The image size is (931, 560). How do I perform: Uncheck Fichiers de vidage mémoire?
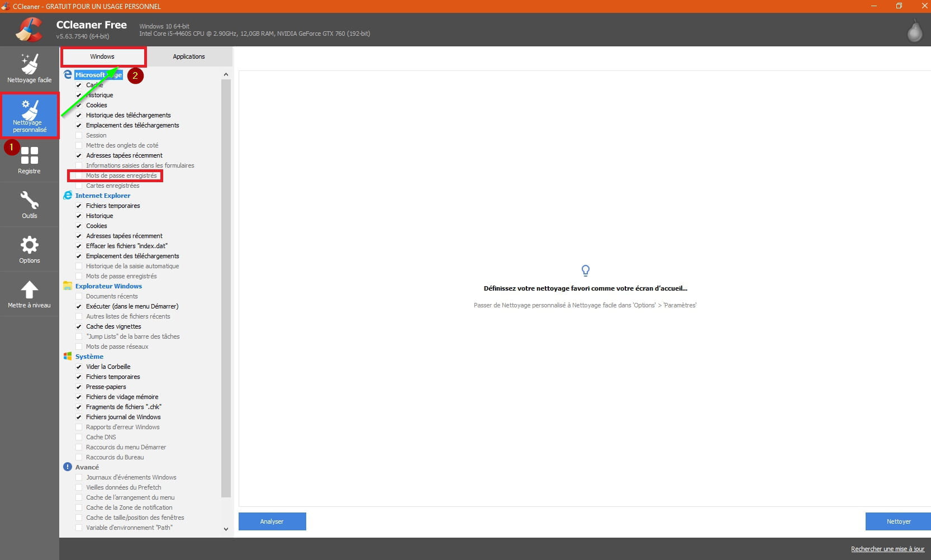point(79,397)
